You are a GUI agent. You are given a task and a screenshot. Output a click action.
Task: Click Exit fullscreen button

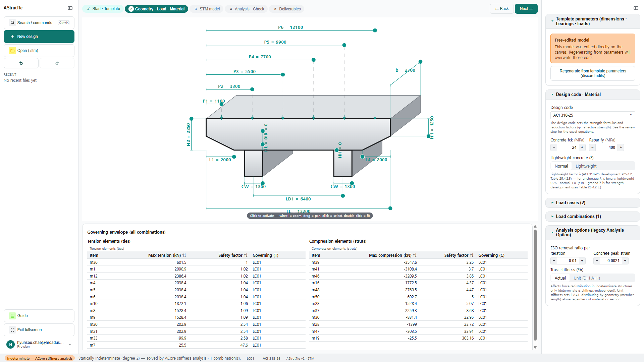tap(39, 330)
